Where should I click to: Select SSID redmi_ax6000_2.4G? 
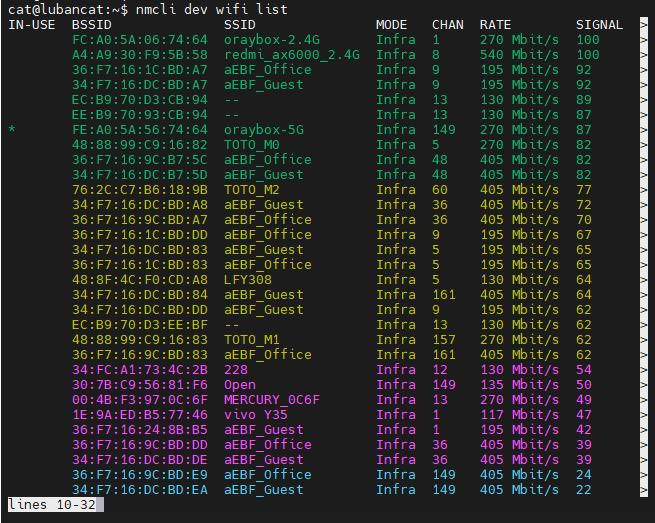[292, 55]
